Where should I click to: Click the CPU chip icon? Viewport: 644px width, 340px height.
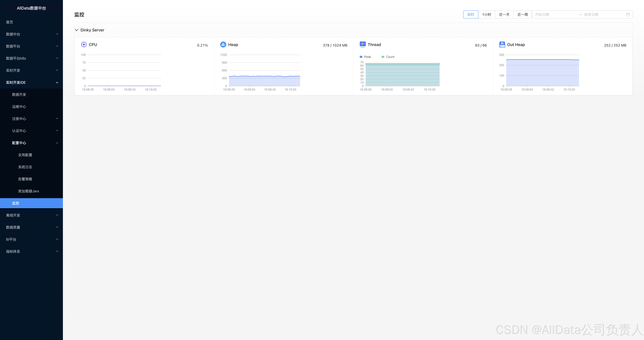(84, 45)
